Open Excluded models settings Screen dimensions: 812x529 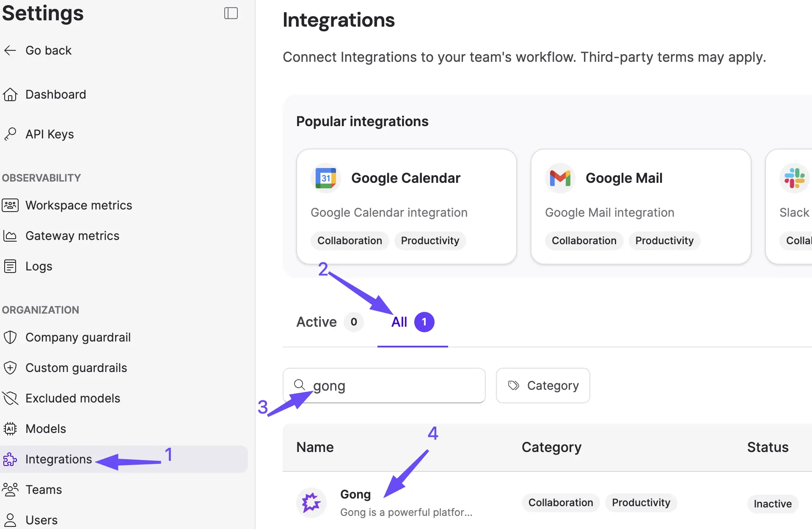click(73, 398)
